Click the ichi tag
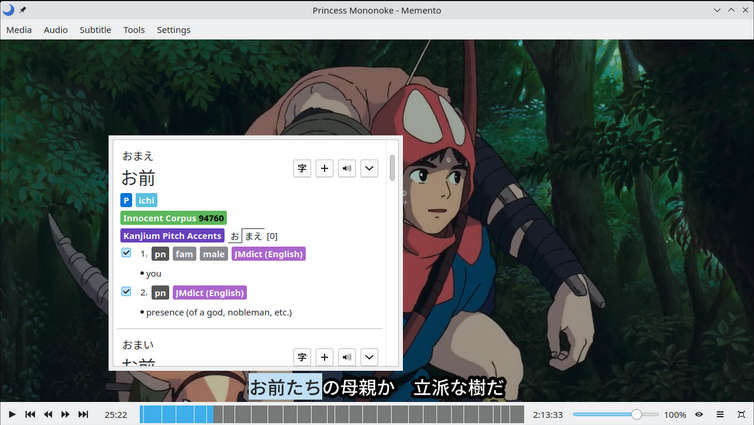 coord(146,200)
